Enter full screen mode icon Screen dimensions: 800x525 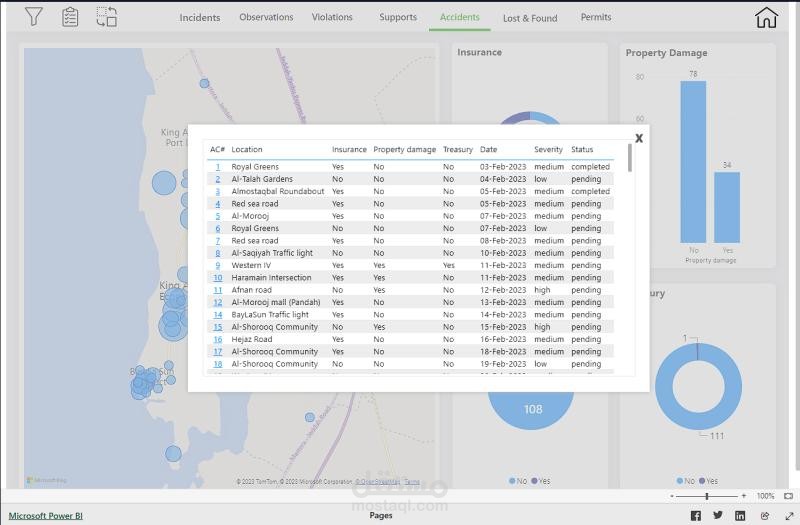789,516
